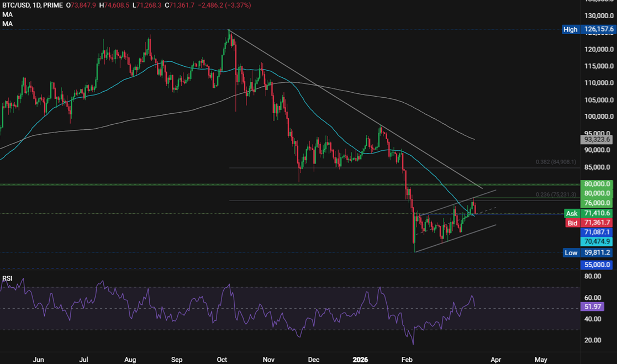Select the Low price label 59,811.2
617x364 pixels.
tap(587, 252)
